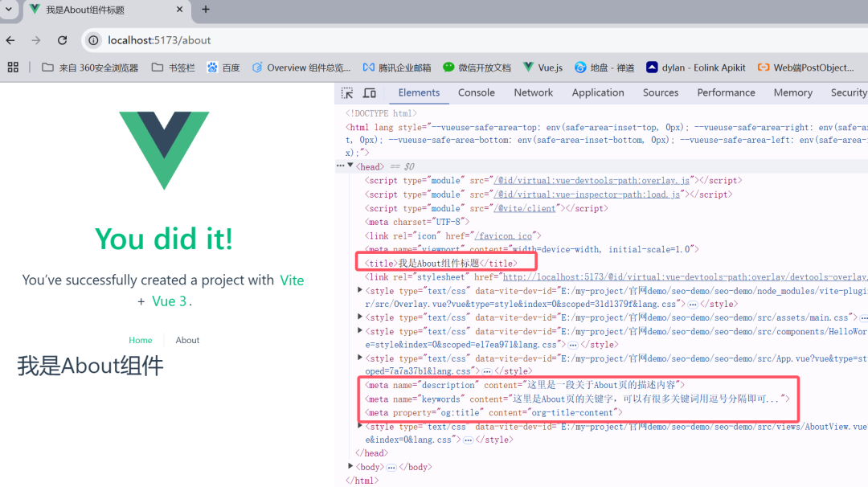Activate the DevTools inspect element picker icon
The height and width of the screenshot is (487, 868).
347,93
